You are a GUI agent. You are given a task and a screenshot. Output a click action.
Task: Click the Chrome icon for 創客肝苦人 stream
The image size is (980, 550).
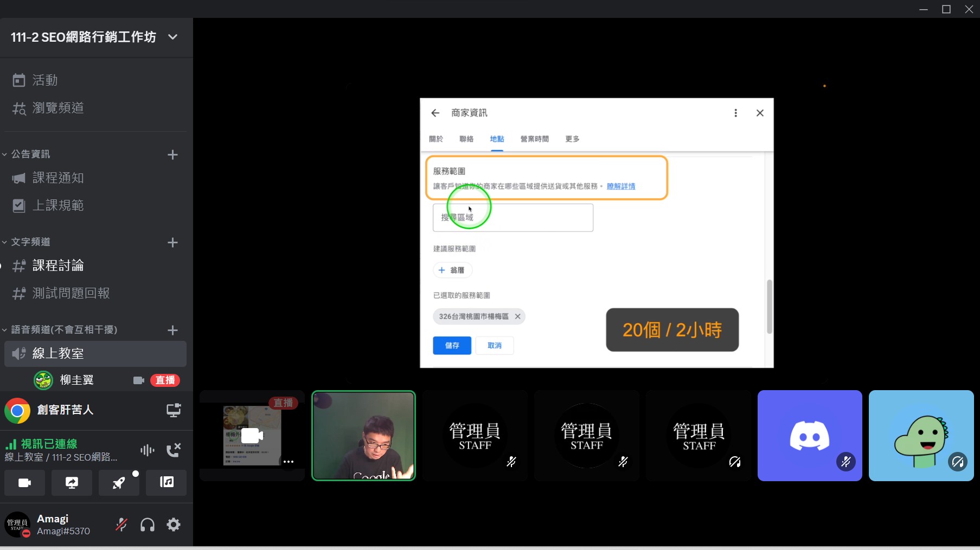coord(17,411)
